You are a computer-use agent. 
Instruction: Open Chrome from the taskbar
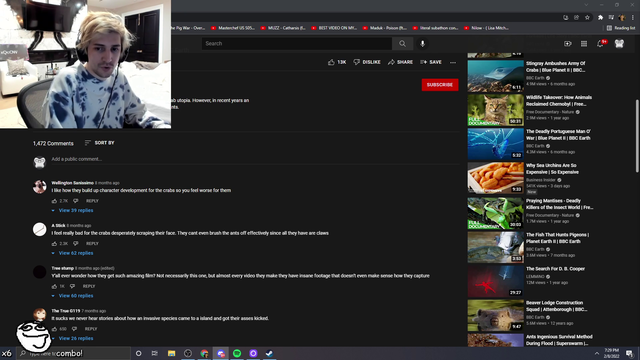coord(204,353)
